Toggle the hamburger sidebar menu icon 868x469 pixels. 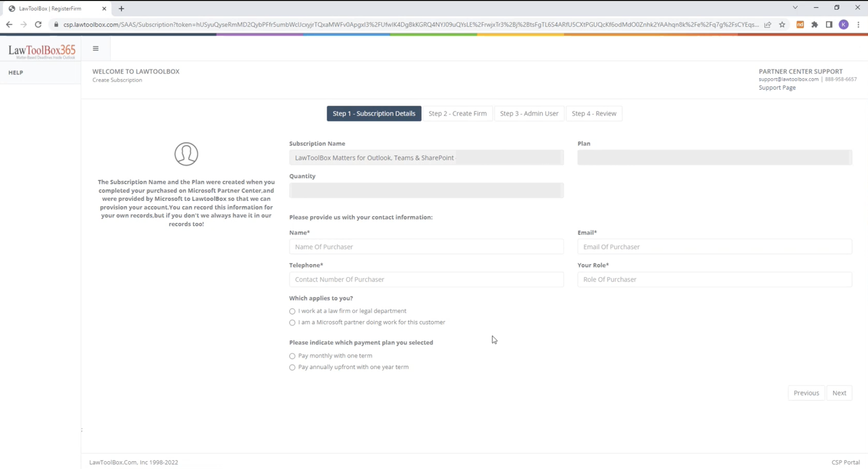pos(96,49)
